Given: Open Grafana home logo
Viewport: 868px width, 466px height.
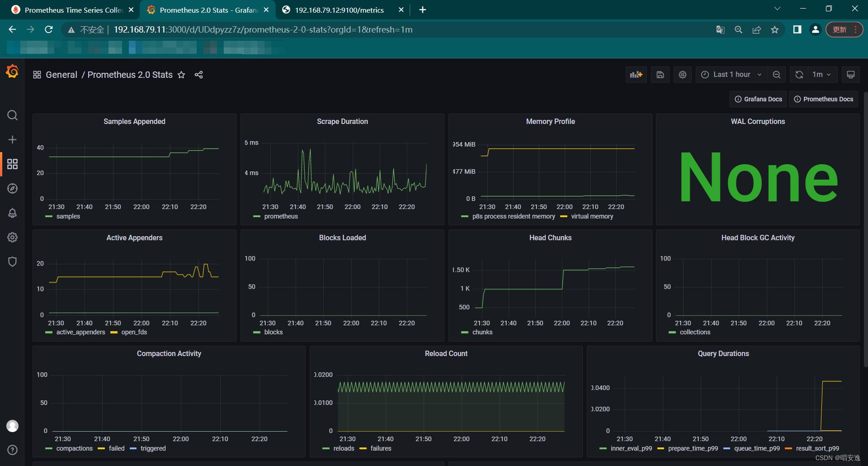Looking at the screenshot, I should tap(12, 71).
